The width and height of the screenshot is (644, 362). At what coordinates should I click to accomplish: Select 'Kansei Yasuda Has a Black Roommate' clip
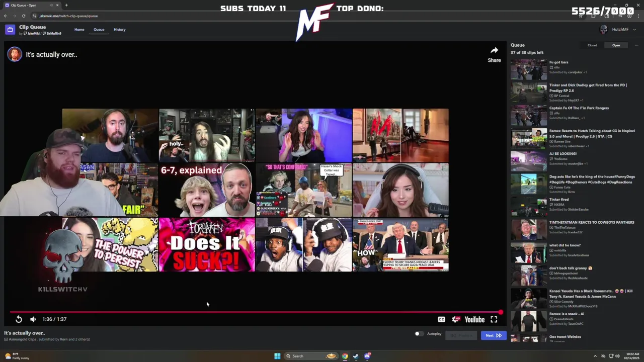[574, 298]
